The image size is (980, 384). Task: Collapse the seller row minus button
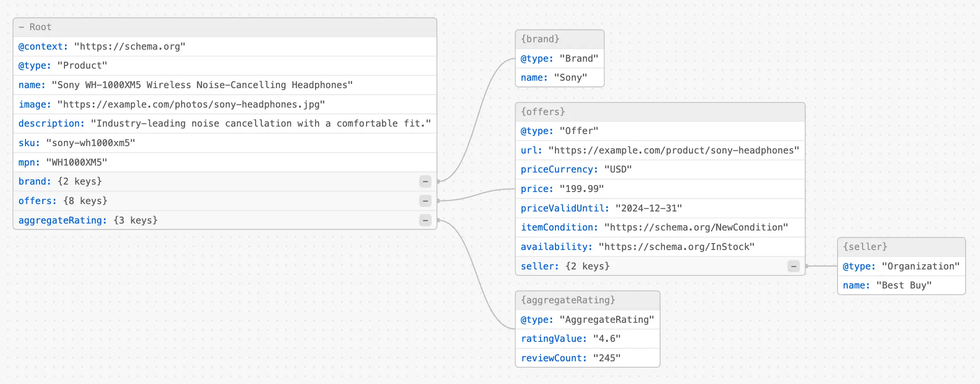793,266
